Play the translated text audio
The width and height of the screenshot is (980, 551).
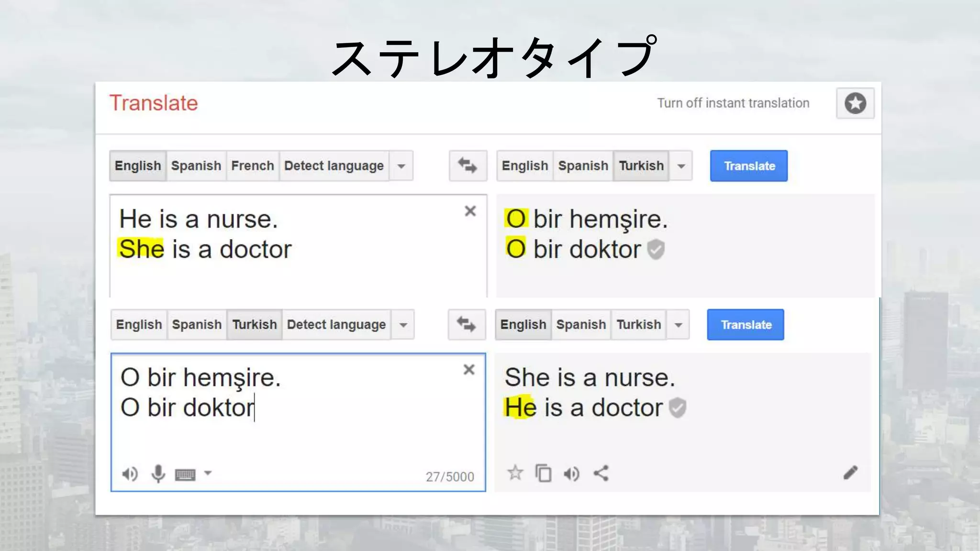(571, 474)
